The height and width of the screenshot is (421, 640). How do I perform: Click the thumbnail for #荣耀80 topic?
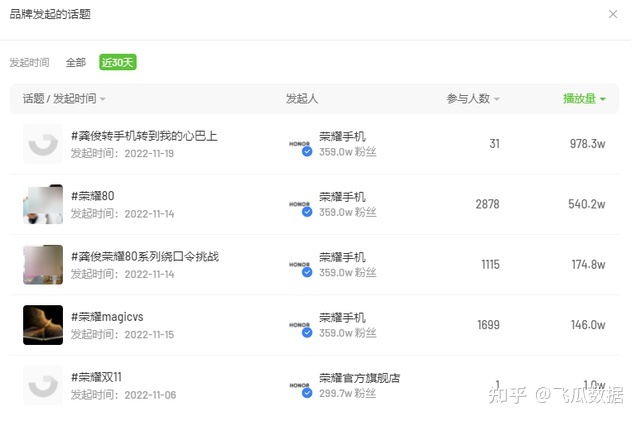(x=43, y=204)
